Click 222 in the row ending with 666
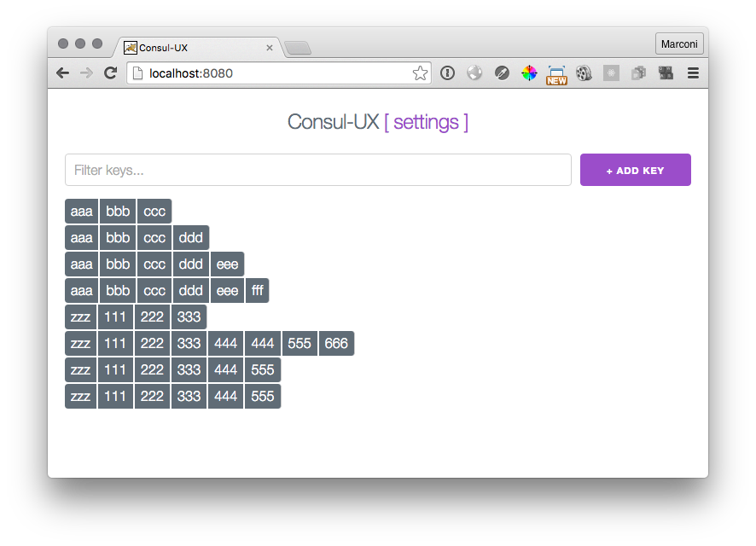756x546 pixels. click(153, 343)
